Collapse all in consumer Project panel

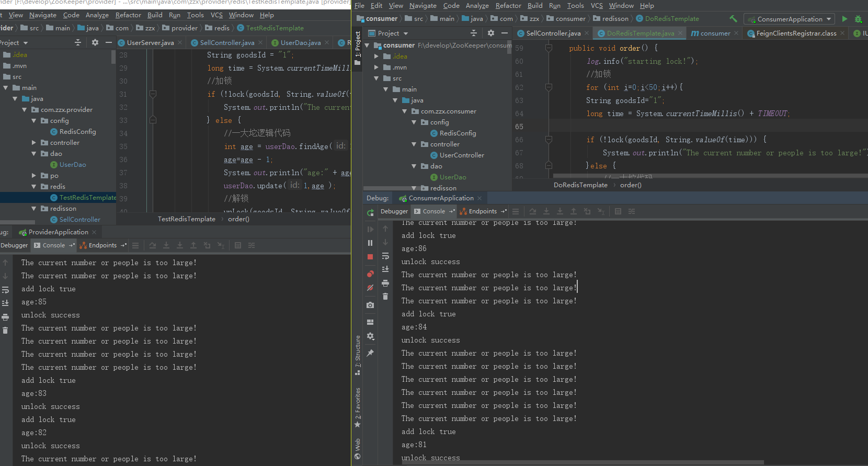coord(474,33)
